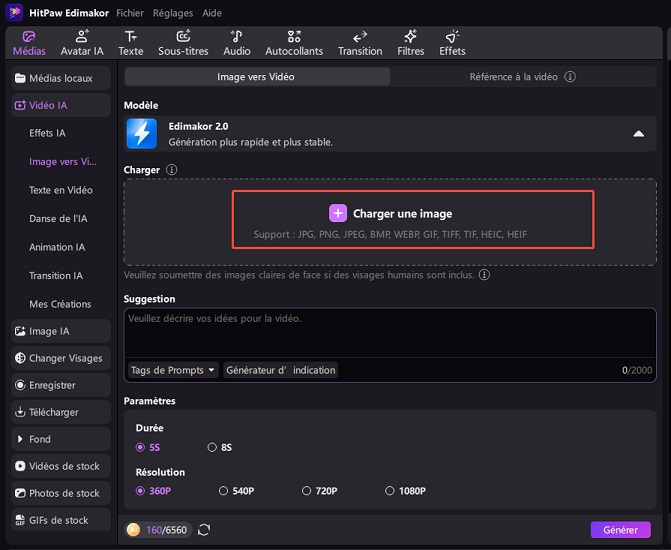Open the Tags de Prompts dropdown
The image size is (671, 550).
point(173,370)
